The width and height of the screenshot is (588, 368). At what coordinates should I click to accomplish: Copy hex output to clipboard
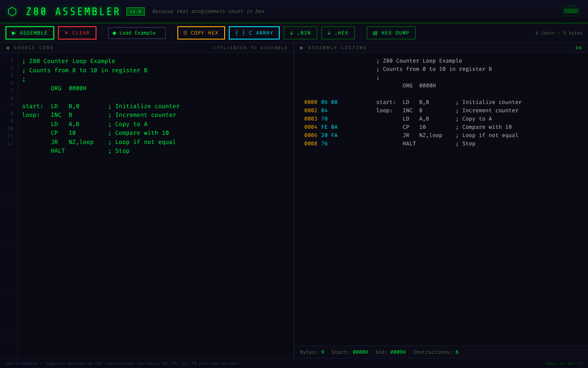pos(201,33)
